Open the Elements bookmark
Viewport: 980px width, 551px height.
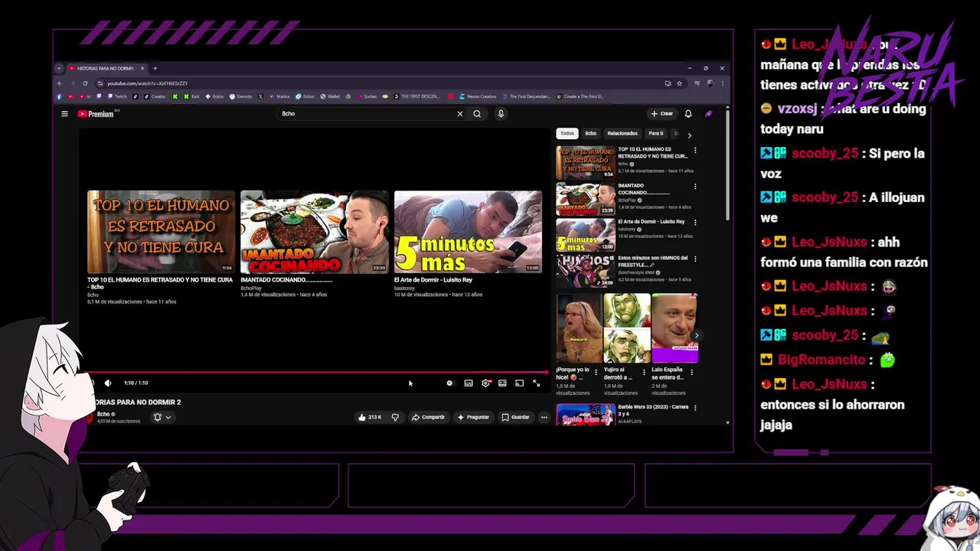pos(240,96)
